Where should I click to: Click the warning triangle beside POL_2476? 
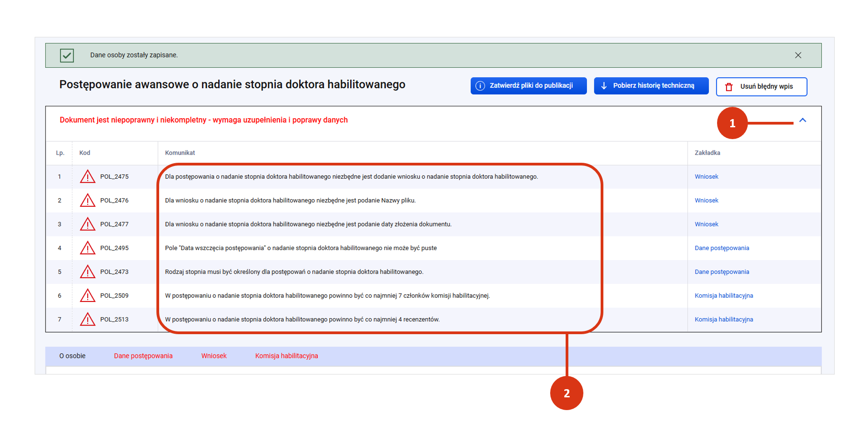click(x=87, y=200)
